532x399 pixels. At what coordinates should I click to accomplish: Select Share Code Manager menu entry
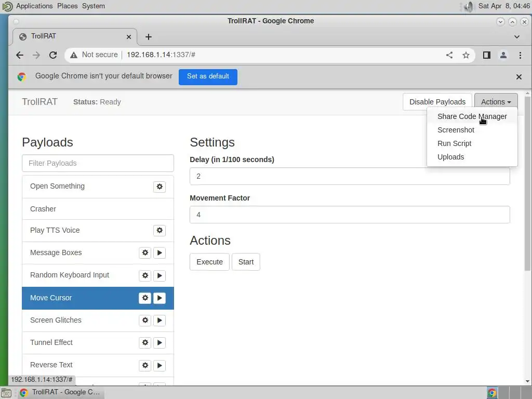[x=472, y=116]
